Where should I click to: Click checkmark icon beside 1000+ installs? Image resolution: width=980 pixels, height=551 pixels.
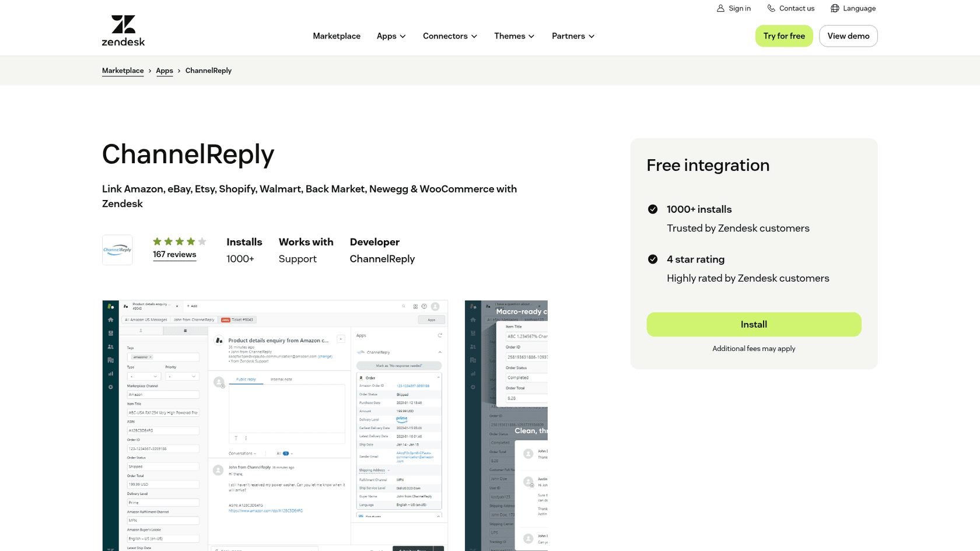click(x=653, y=209)
